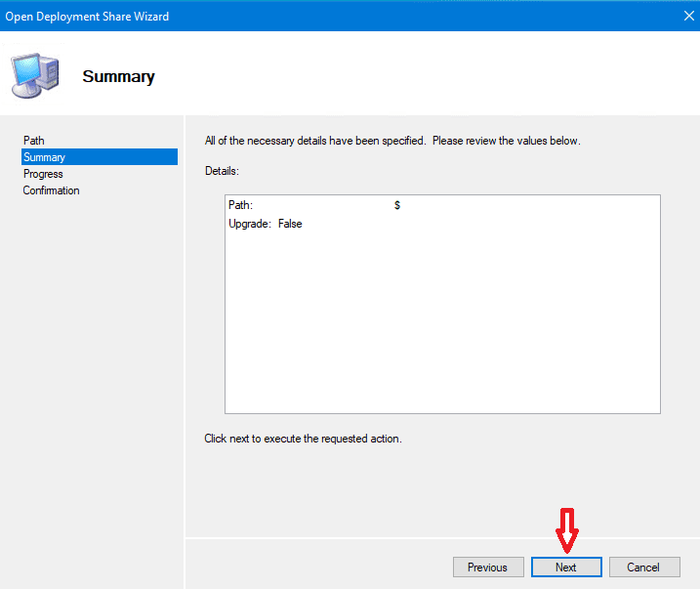Click 'Click next to execute' instruction text
This screenshot has width=700, height=589.
pyautogui.click(x=303, y=439)
